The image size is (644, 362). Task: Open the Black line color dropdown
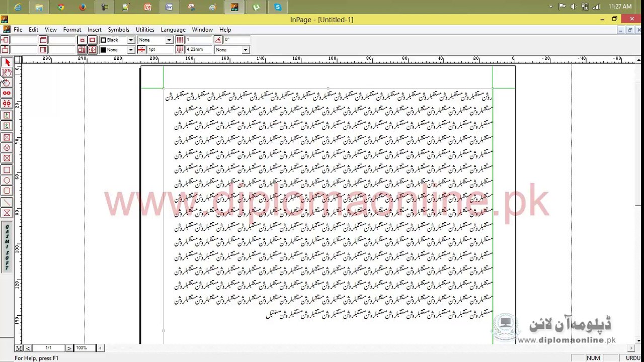(x=131, y=40)
